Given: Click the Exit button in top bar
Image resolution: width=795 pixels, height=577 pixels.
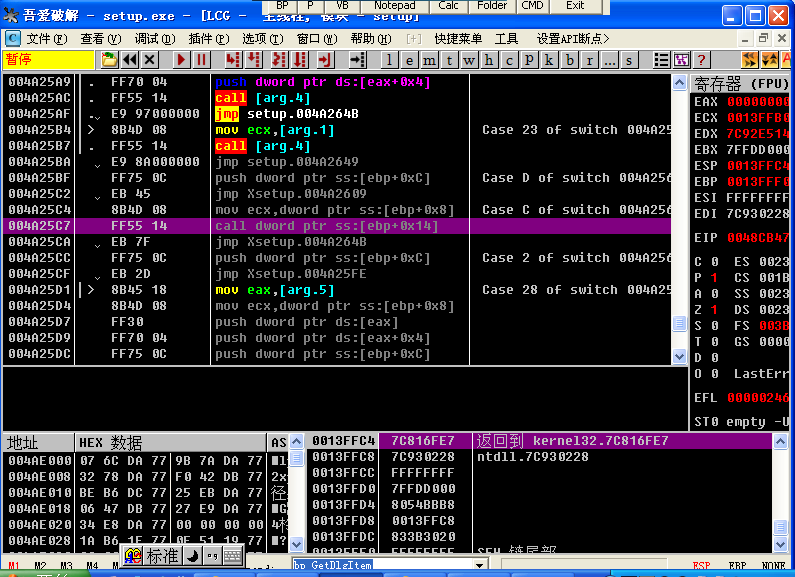Looking at the screenshot, I should coord(575,6).
